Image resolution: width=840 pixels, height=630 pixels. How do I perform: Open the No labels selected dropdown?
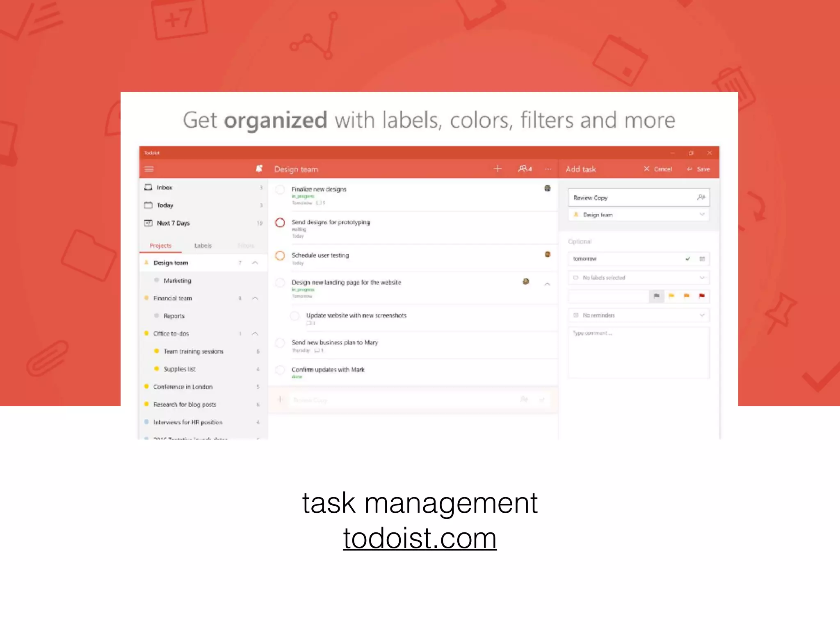639,278
